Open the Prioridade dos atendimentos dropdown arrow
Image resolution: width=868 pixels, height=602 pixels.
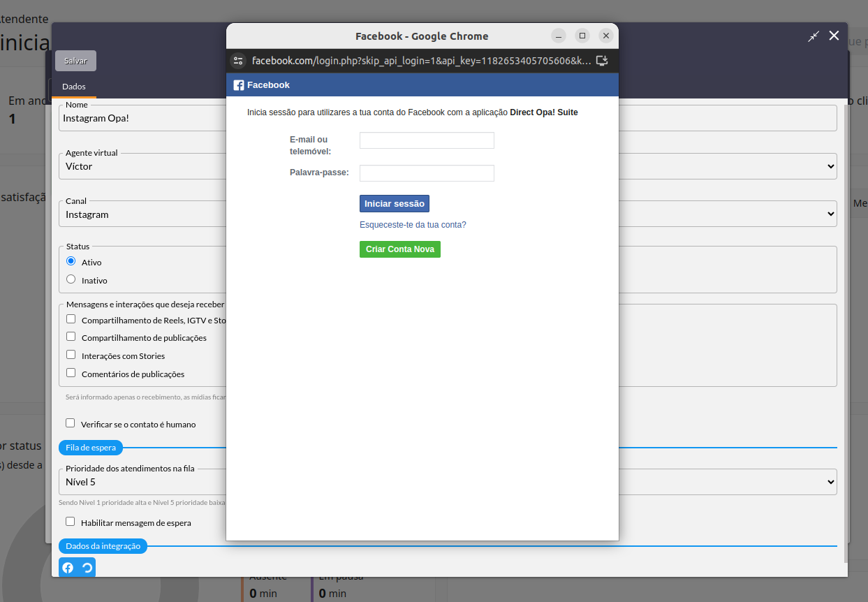click(830, 482)
